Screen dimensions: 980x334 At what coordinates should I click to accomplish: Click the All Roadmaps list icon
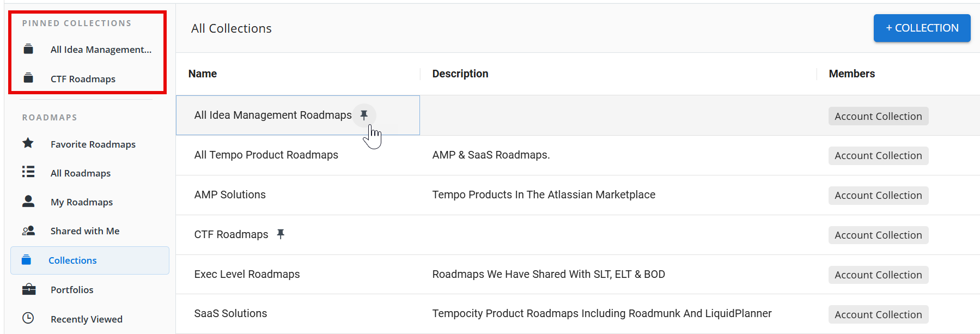coord(28,172)
